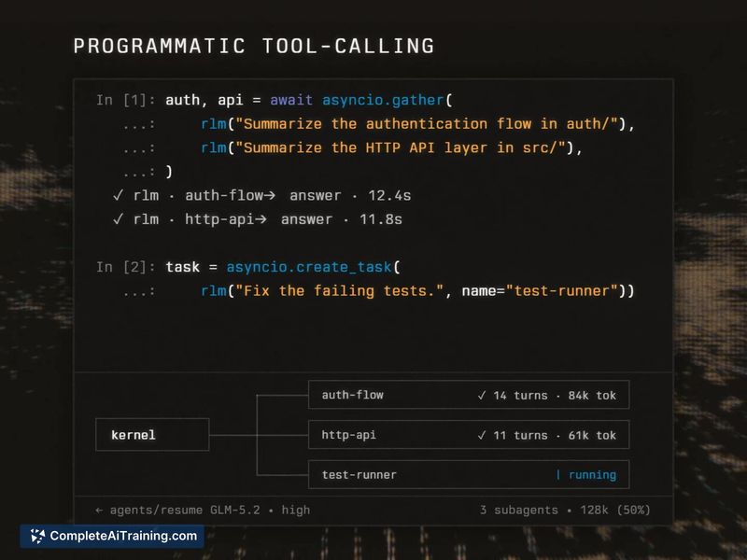Click the running status of test-runner

(x=586, y=475)
